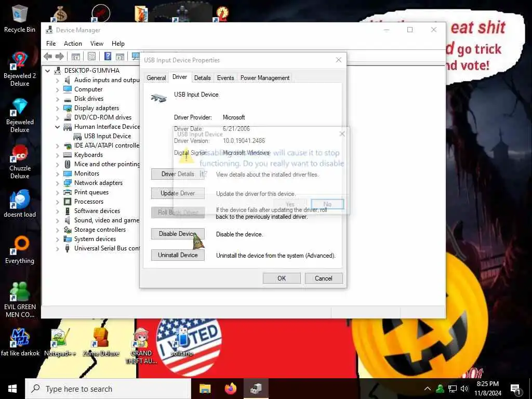The image size is (532, 399).
Task: Switch to the Events tab
Action: tap(225, 78)
